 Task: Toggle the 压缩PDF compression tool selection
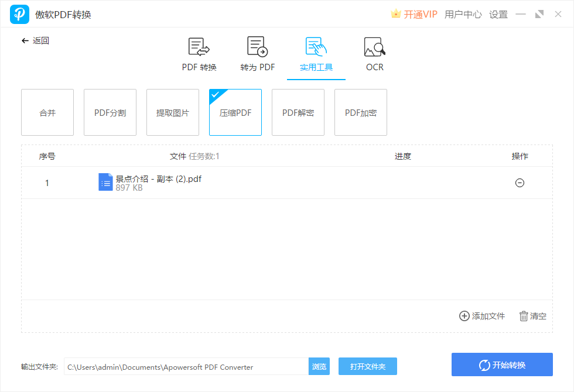tap(235, 112)
